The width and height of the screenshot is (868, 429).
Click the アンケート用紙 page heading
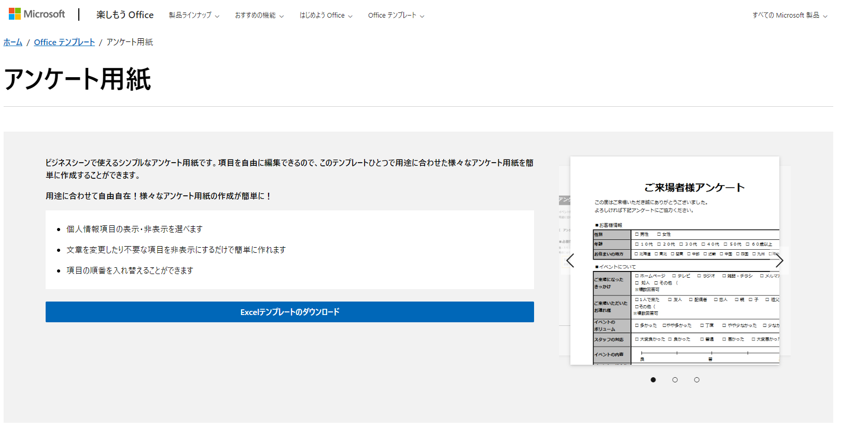coord(77,79)
